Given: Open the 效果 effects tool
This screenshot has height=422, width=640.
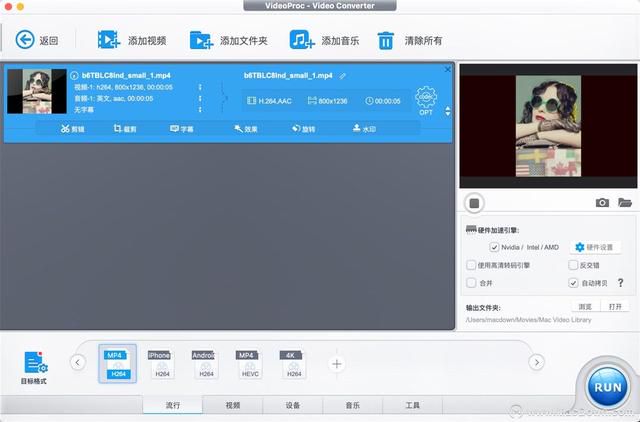Looking at the screenshot, I should pos(246,129).
